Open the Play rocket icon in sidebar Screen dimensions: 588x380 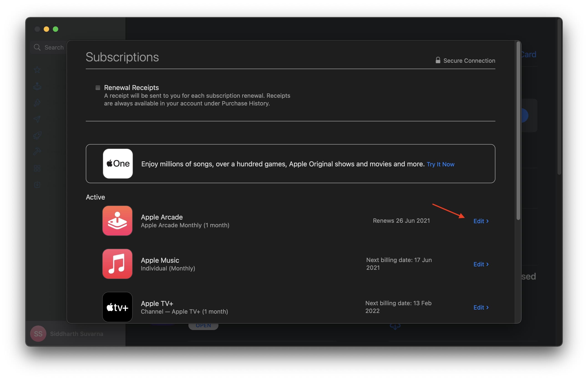pyautogui.click(x=37, y=135)
